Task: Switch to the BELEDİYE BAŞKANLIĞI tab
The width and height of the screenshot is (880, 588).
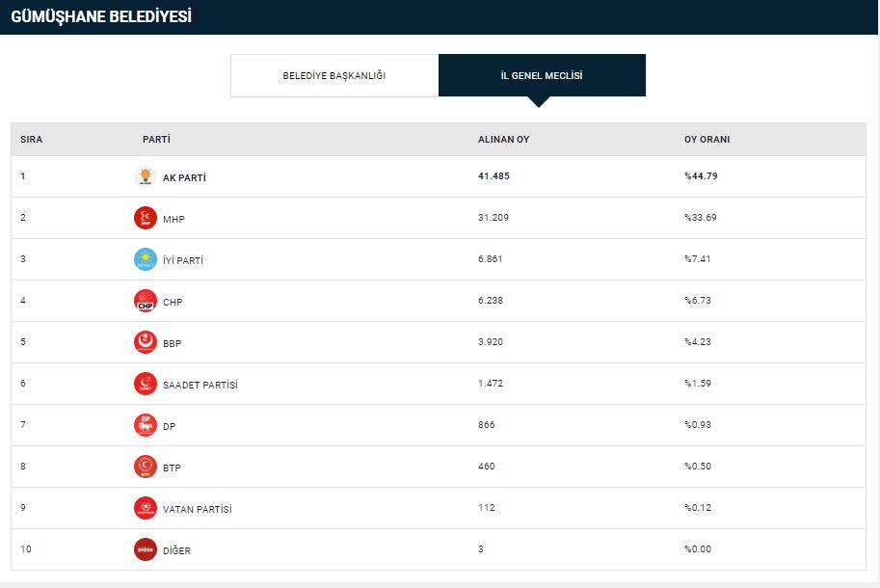Action: pos(334,76)
